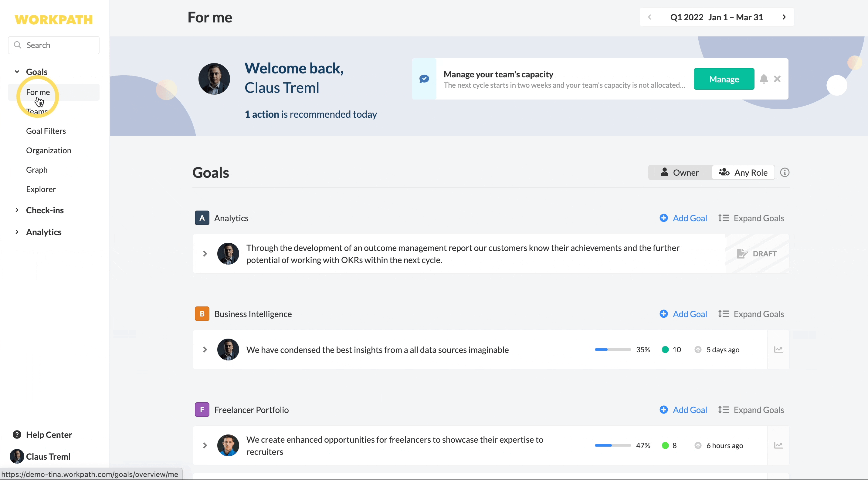868x480 pixels.
Task: Dismiss the team capacity notification
Action: click(777, 79)
